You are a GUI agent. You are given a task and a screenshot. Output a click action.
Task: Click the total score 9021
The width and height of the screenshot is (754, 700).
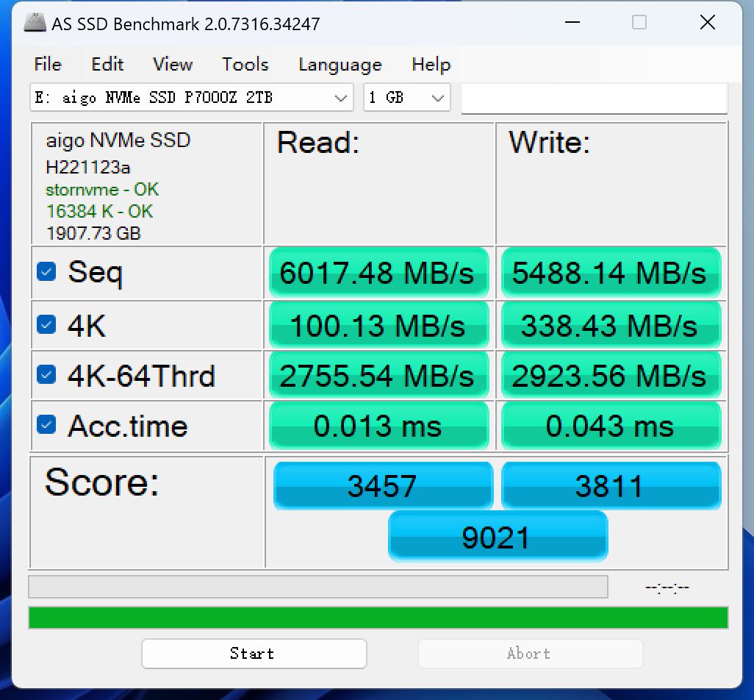(498, 537)
